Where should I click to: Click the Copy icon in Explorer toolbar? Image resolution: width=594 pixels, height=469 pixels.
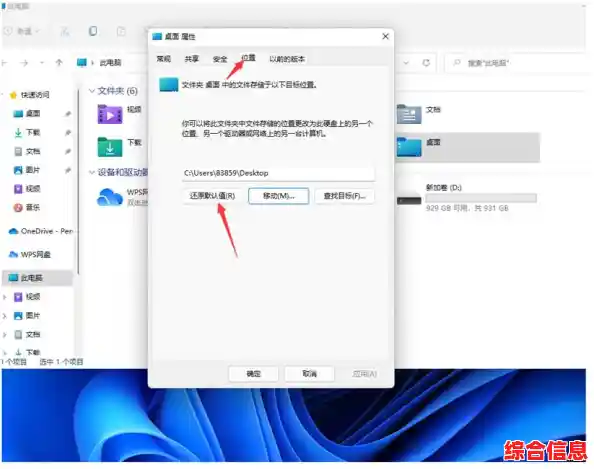tap(93, 31)
